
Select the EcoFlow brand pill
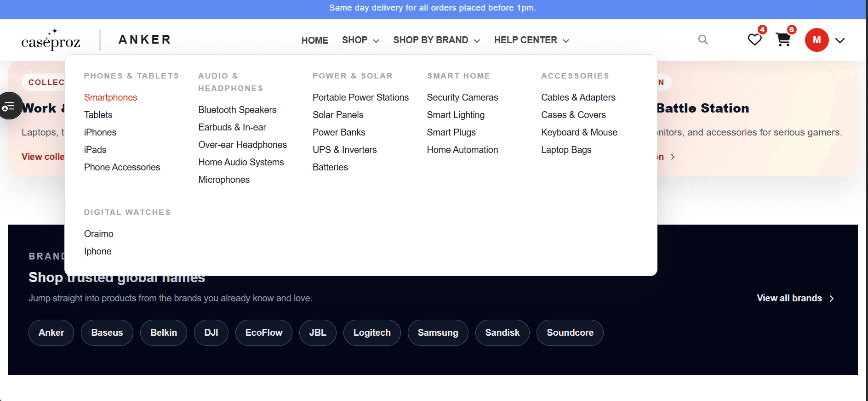tap(264, 333)
